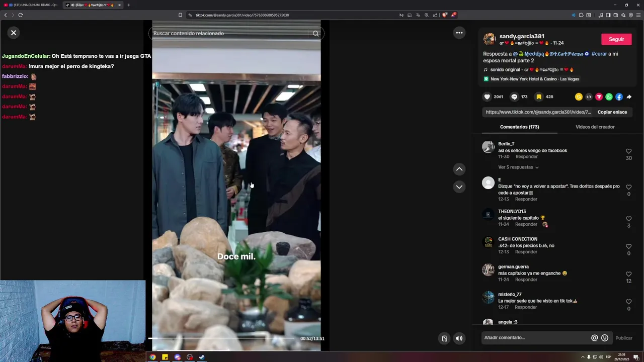The height and width of the screenshot is (362, 644).
Task: Mute the video with the speaker icon
Action: [x=459, y=338]
